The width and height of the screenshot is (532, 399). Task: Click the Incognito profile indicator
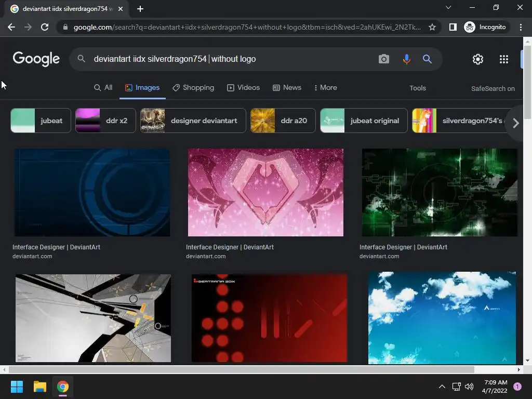pyautogui.click(x=485, y=27)
